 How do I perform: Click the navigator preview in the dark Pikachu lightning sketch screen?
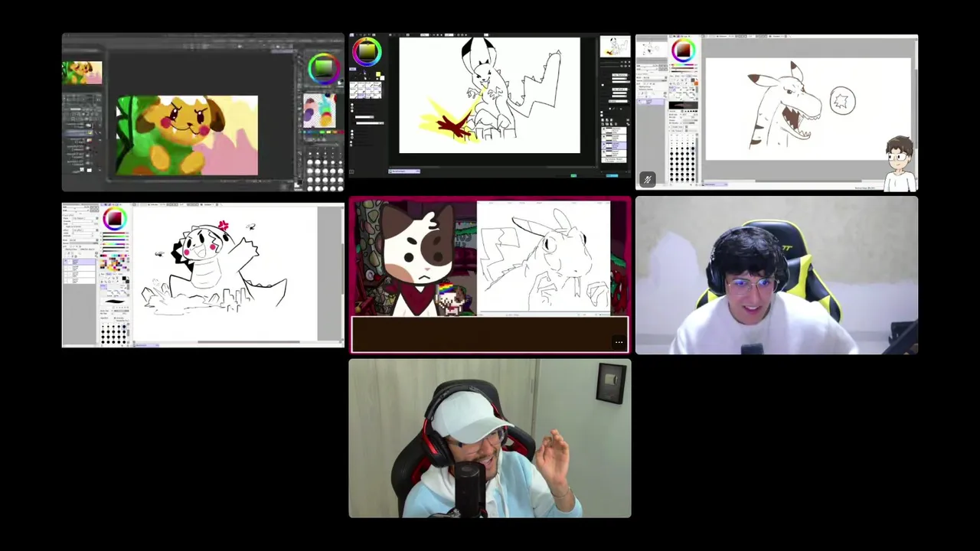coord(615,46)
